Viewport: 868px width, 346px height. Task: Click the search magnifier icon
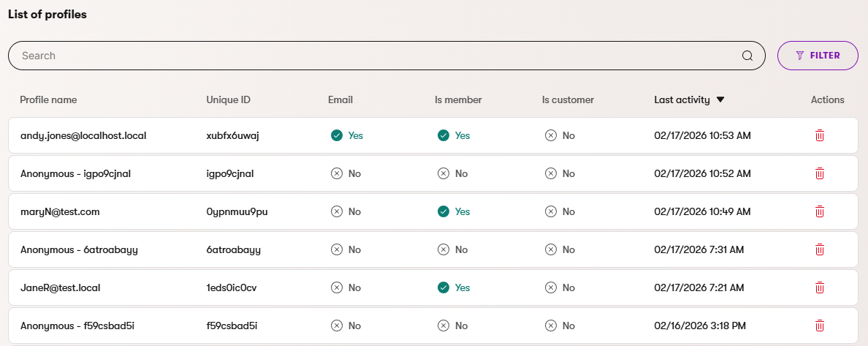(x=747, y=56)
